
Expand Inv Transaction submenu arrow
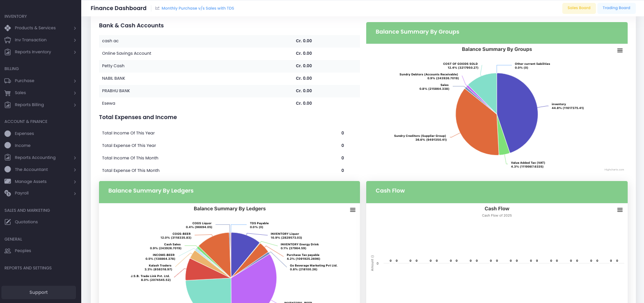click(x=75, y=40)
